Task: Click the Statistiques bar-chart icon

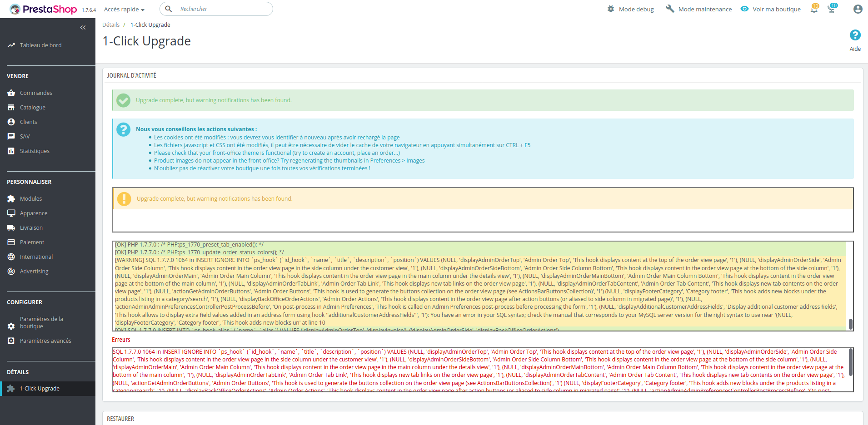Action: pyautogui.click(x=11, y=151)
